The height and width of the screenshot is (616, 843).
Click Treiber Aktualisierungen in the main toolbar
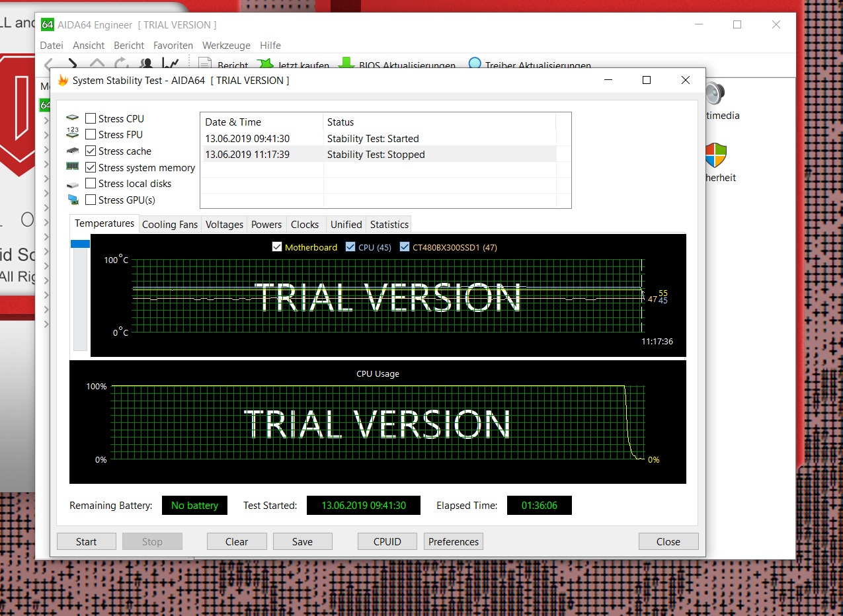point(529,65)
